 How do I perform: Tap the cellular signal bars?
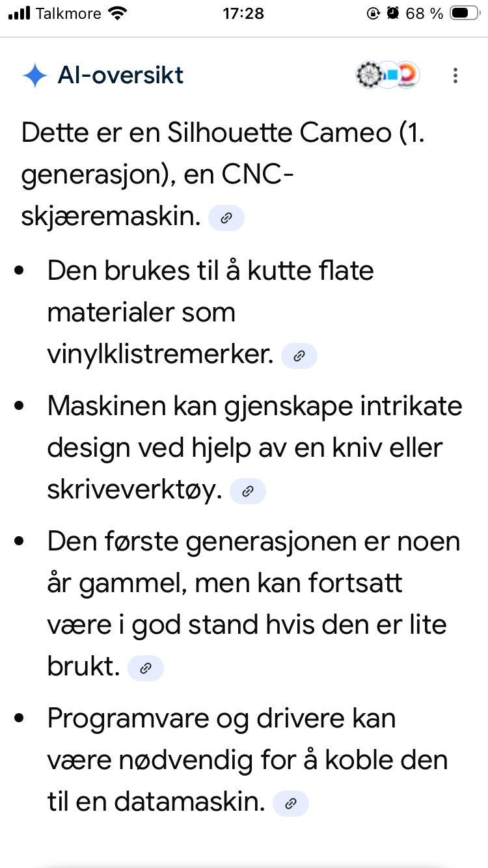pos(19,13)
